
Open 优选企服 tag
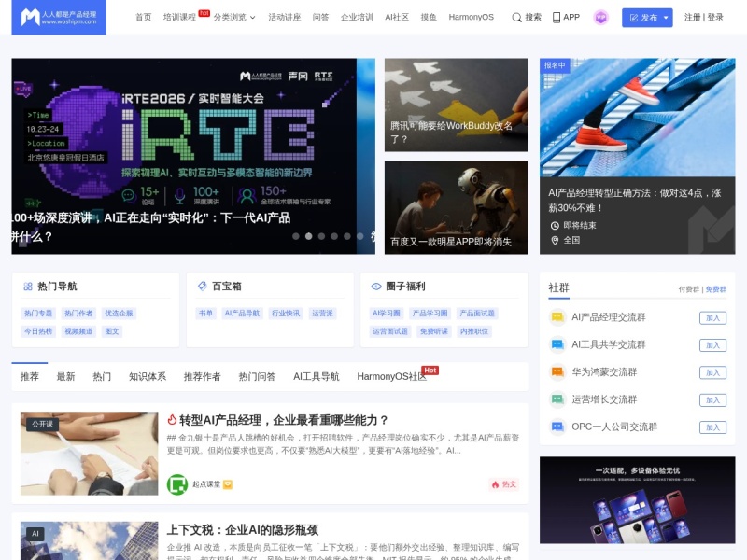119,314
